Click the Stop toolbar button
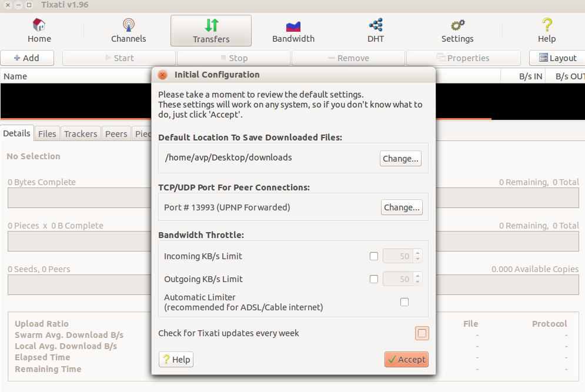Image resolution: width=585 pixels, height=392 pixels. (233, 58)
